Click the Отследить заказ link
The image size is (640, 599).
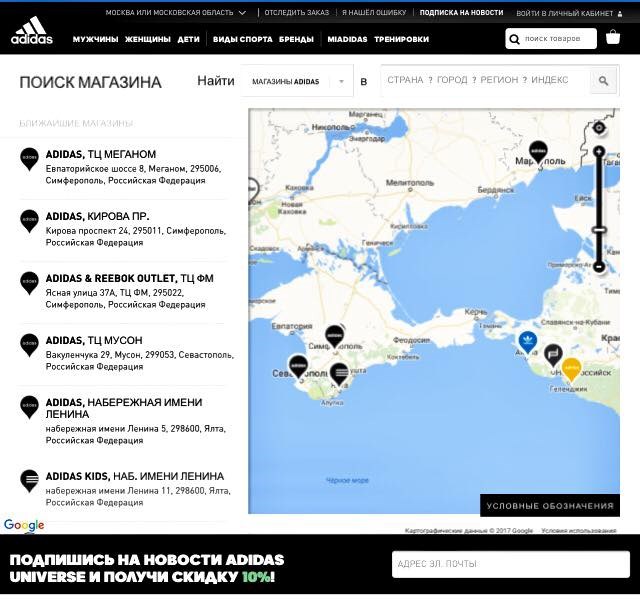pyautogui.click(x=296, y=13)
